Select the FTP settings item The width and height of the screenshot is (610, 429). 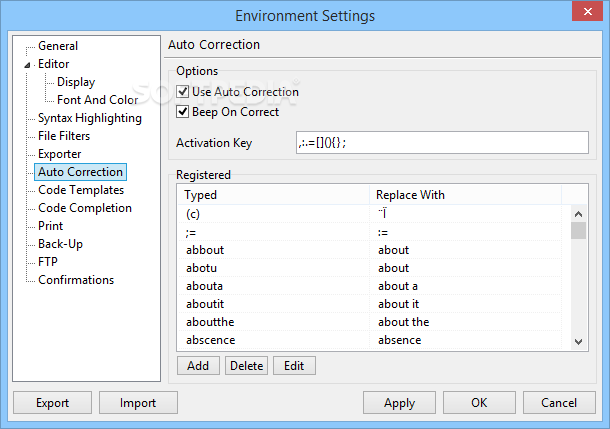click(x=47, y=262)
